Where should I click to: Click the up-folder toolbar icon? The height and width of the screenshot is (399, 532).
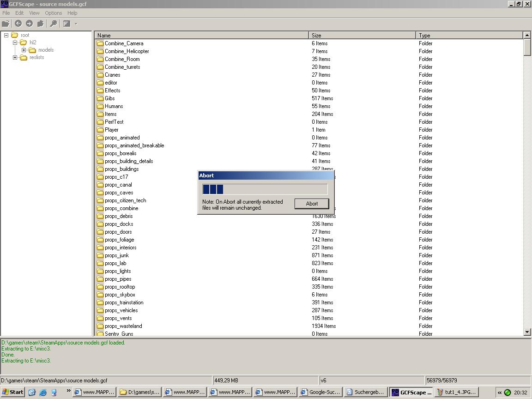(40, 24)
